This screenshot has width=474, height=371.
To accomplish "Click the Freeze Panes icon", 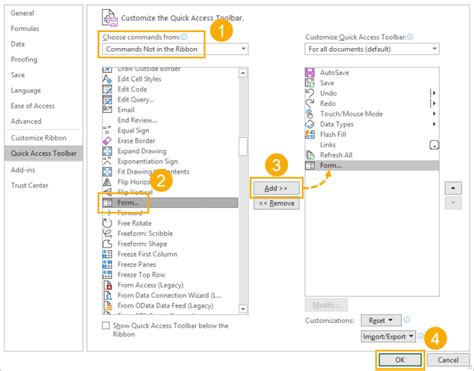I will pos(107,264).
